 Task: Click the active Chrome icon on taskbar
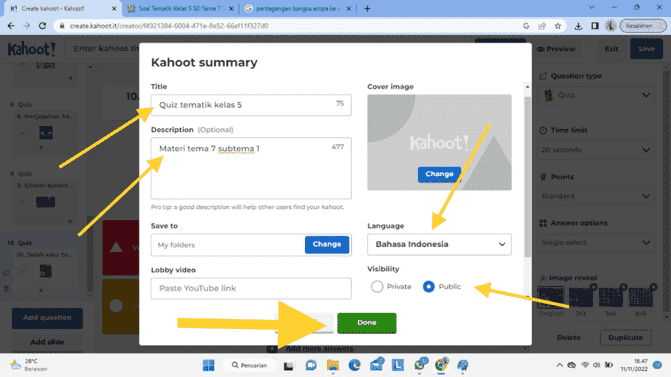tap(441, 365)
